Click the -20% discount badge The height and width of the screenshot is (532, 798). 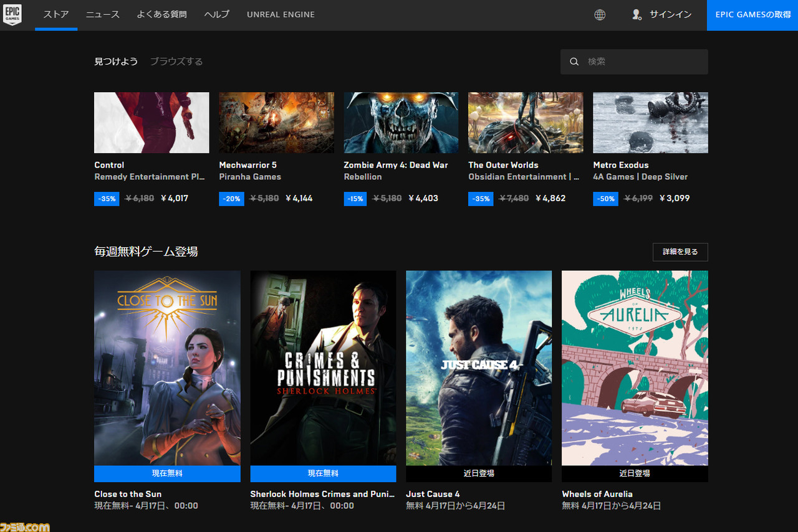pos(231,199)
